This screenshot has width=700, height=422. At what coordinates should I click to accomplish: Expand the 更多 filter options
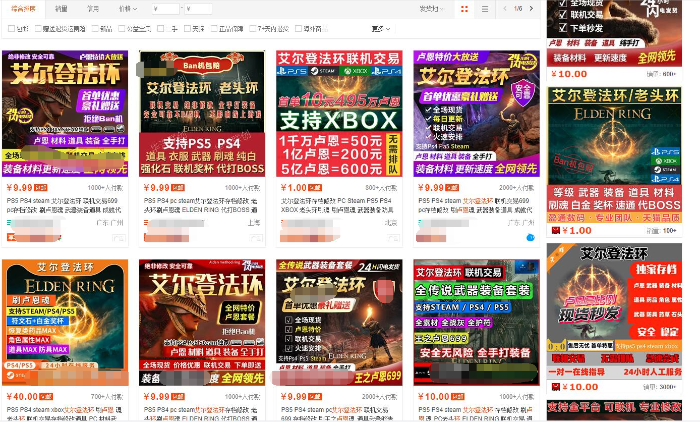pyautogui.click(x=381, y=29)
